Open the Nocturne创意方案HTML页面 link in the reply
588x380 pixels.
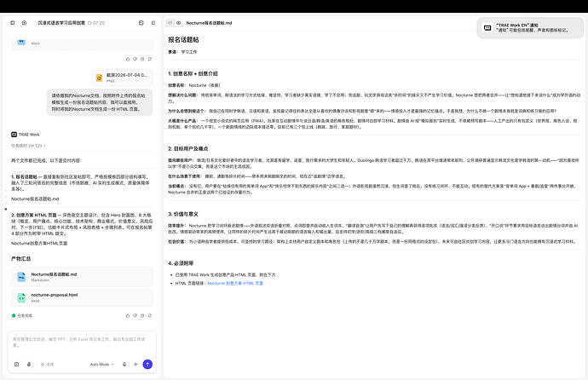point(39,243)
